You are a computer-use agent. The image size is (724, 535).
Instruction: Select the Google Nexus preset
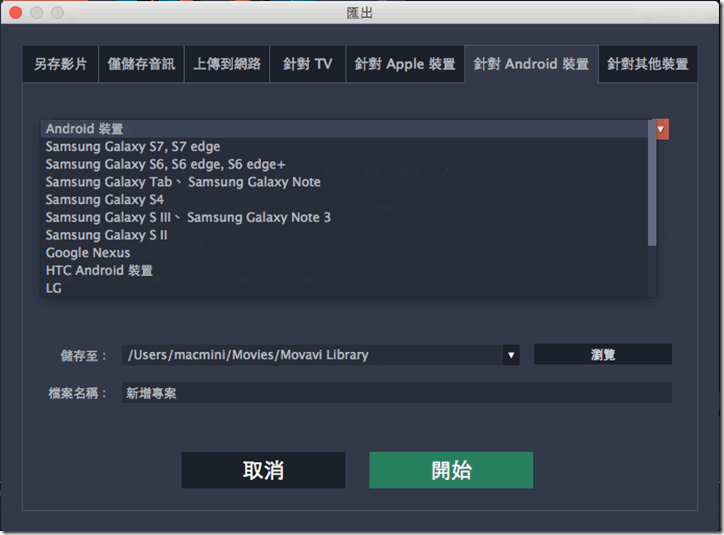pos(344,252)
